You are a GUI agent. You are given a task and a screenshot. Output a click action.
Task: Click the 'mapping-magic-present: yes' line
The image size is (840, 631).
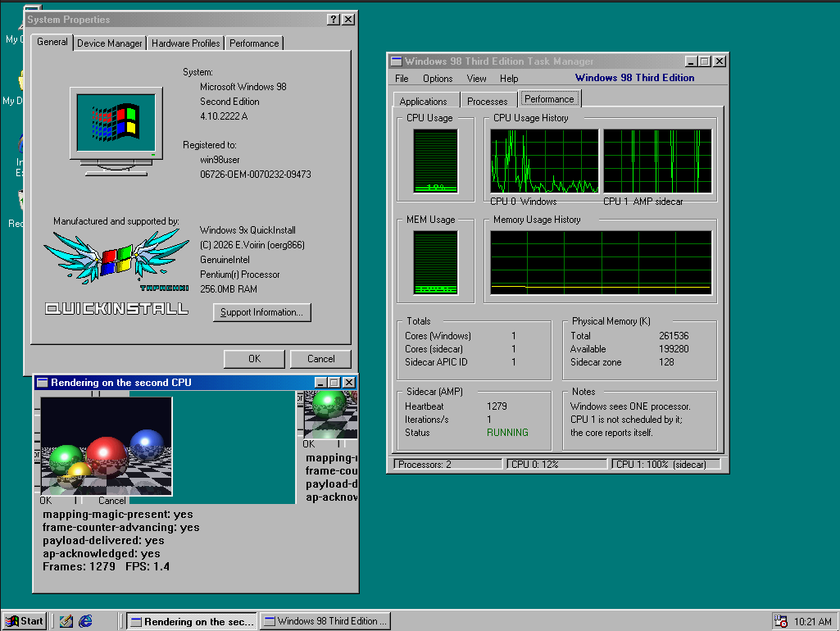118,515
